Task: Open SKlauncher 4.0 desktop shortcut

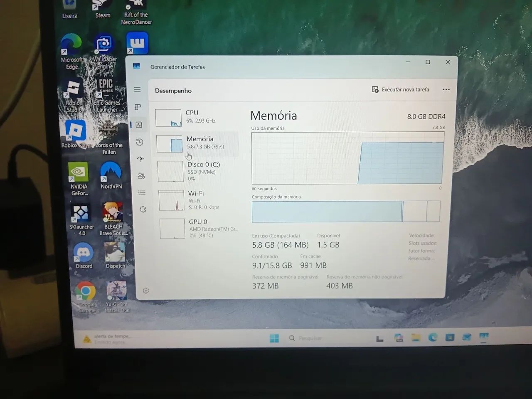Action: [81, 219]
